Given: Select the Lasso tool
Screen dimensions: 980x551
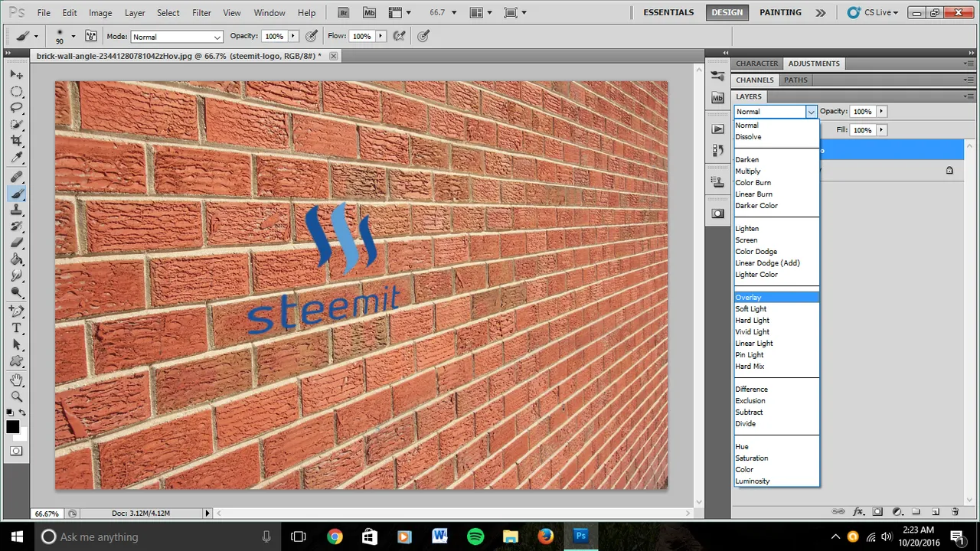Looking at the screenshot, I should 17,108.
